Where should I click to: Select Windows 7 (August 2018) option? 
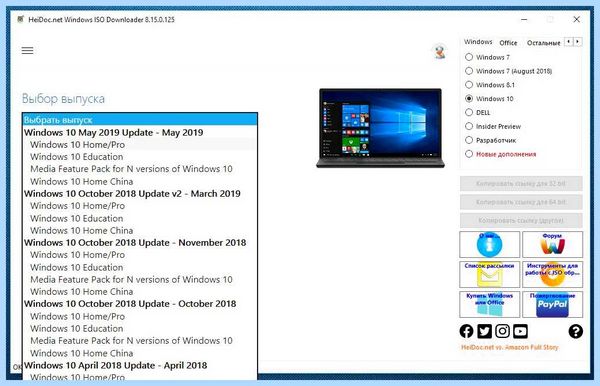click(x=469, y=71)
